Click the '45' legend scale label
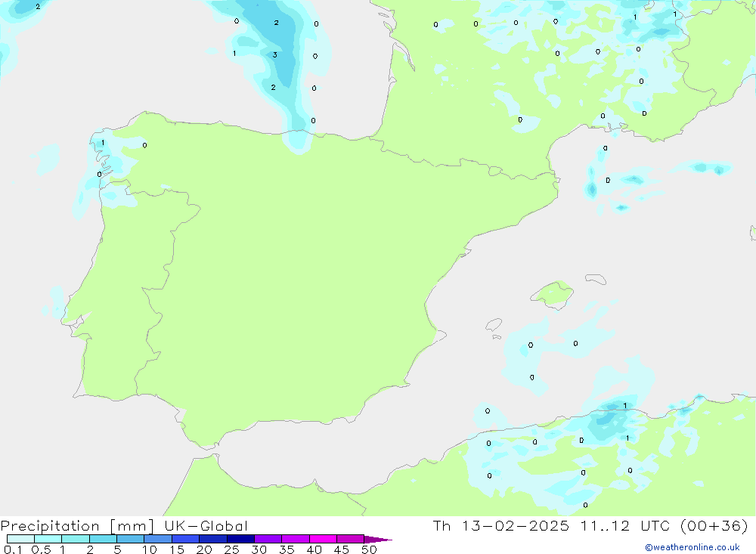 coord(342,549)
